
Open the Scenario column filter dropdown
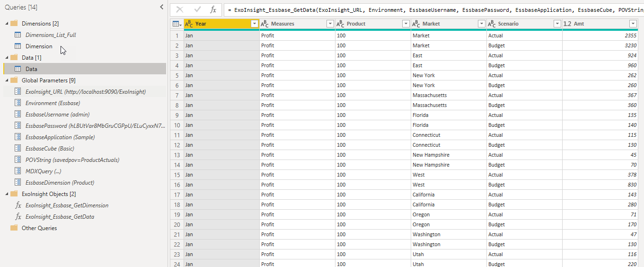557,24
